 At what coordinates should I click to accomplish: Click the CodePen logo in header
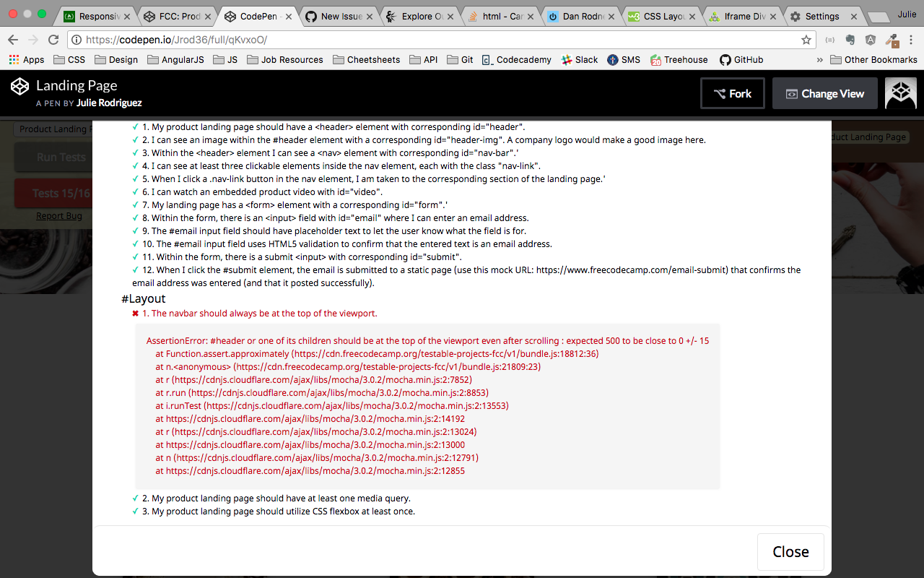(19, 87)
